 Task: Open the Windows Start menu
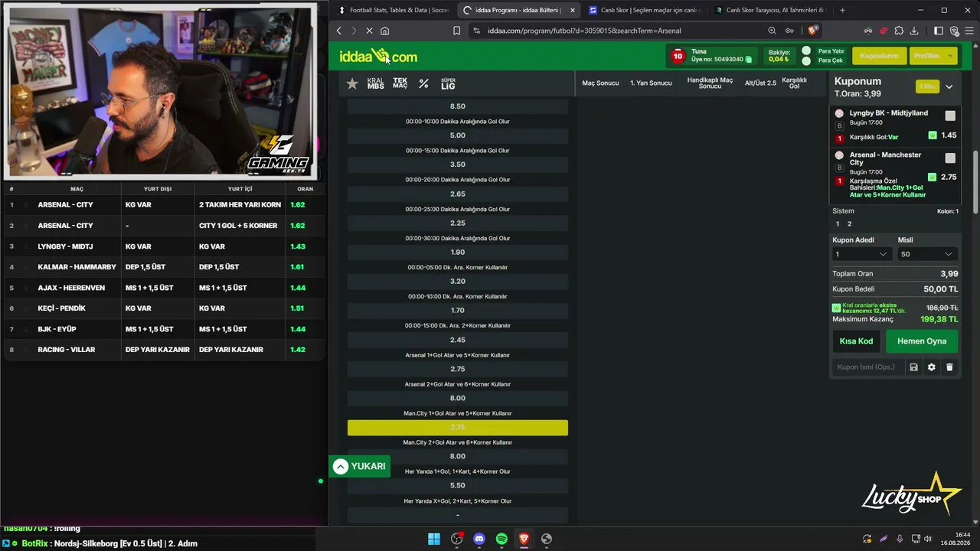[x=434, y=539]
